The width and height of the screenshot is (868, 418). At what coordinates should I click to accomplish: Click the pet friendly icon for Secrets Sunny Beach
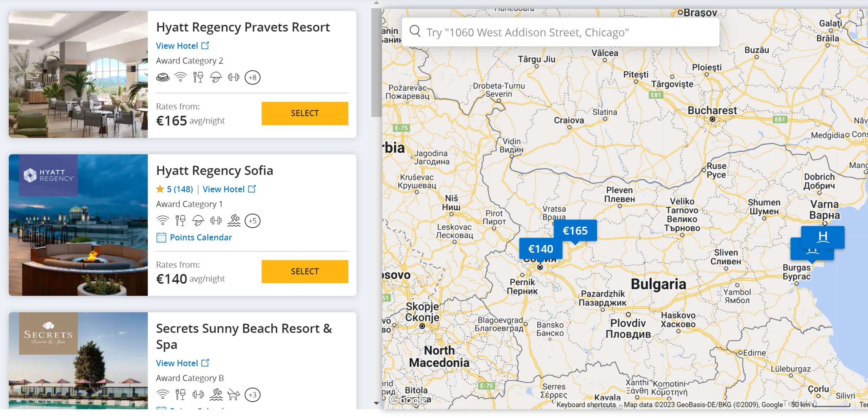coord(234,395)
